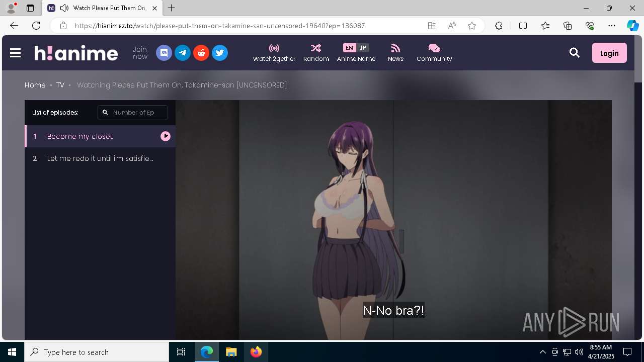
Task: Select episode 1 Become my closet
Action: tap(100, 136)
